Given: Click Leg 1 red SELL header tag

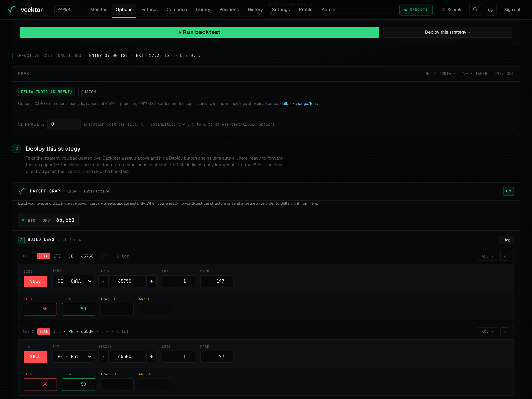Looking at the screenshot, I should tap(44, 256).
